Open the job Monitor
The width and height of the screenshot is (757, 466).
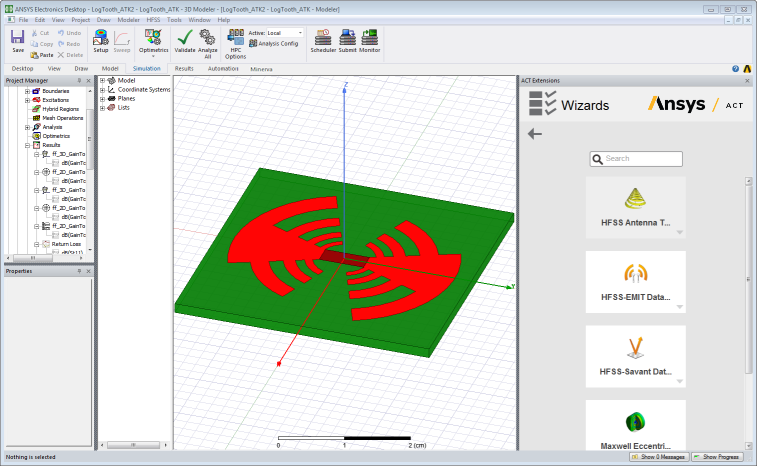tap(370, 41)
